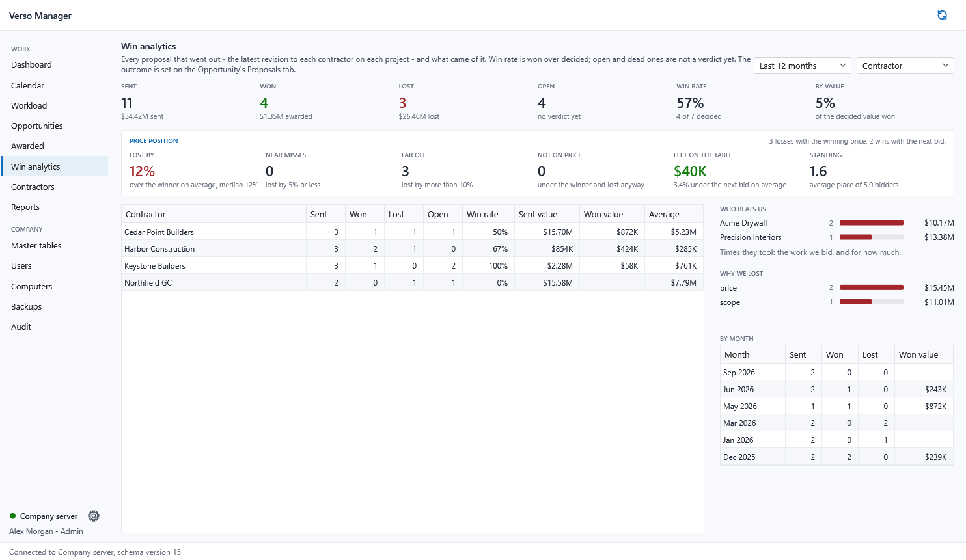The height and width of the screenshot is (560, 966).
Task: Click the Acme Drywall red bar
Action: (872, 223)
